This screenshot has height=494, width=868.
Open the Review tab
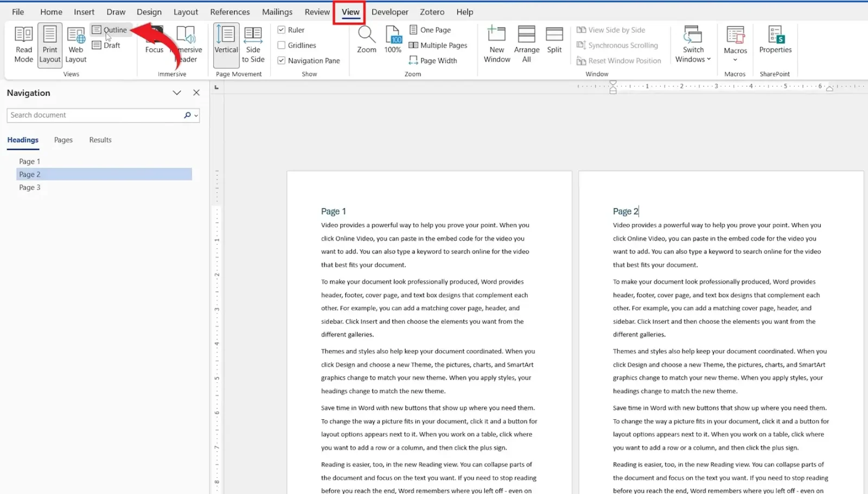coord(317,11)
